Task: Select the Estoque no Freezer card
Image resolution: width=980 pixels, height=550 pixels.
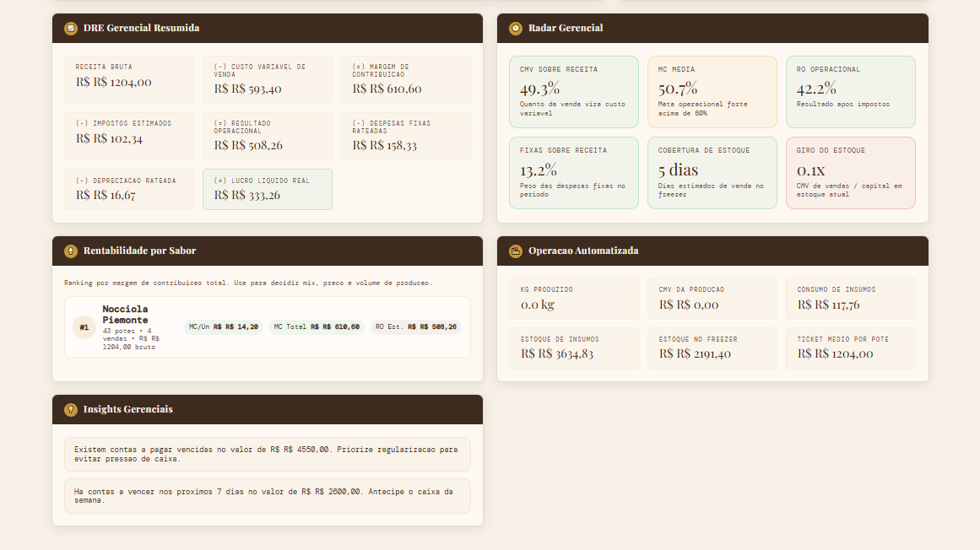Action: 712,348
